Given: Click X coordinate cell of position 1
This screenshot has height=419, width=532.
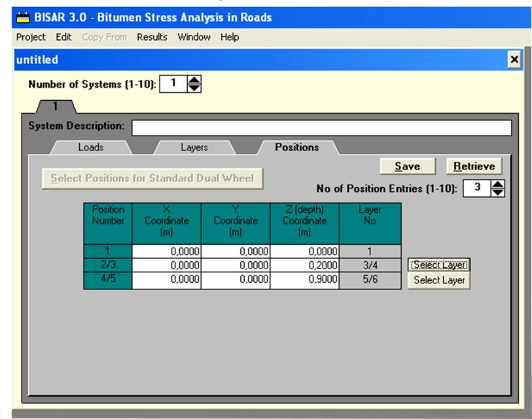Looking at the screenshot, I should (167, 251).
